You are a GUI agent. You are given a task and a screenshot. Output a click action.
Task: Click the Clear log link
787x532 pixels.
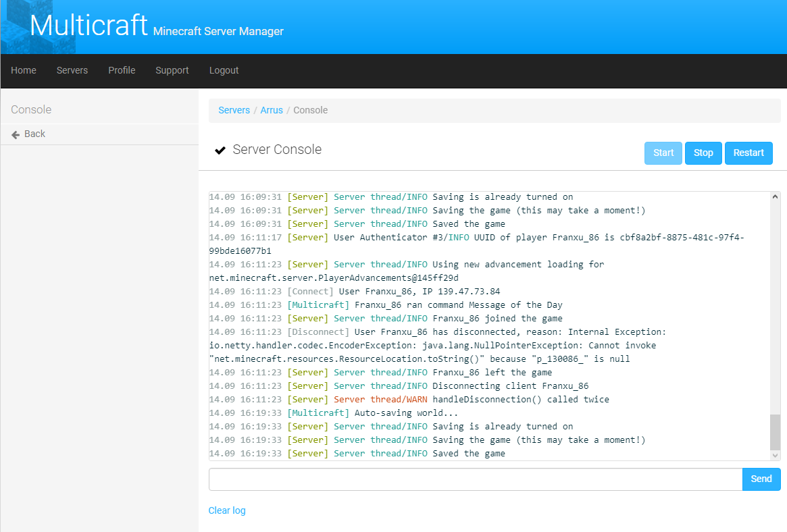[x=227, y=510]
